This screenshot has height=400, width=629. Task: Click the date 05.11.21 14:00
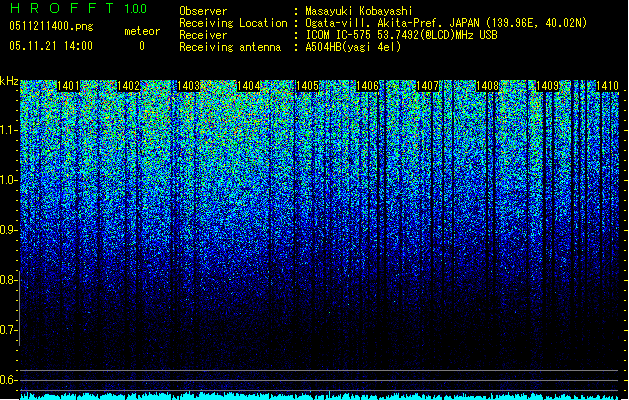point(51,46)
